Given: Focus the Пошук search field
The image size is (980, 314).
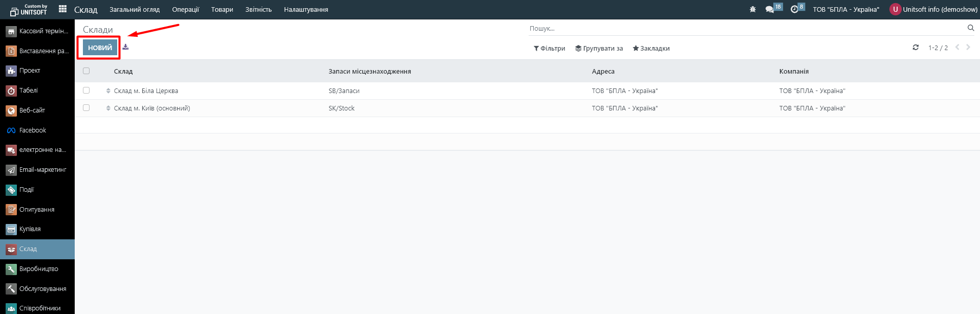Looking at the screenshot, I should point(742,29).
